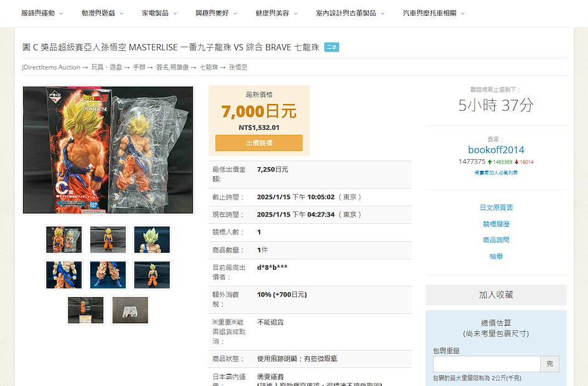Open the 興趣與愛好 menu
This screenshot has width=588, height=386.
coord(216,13)
